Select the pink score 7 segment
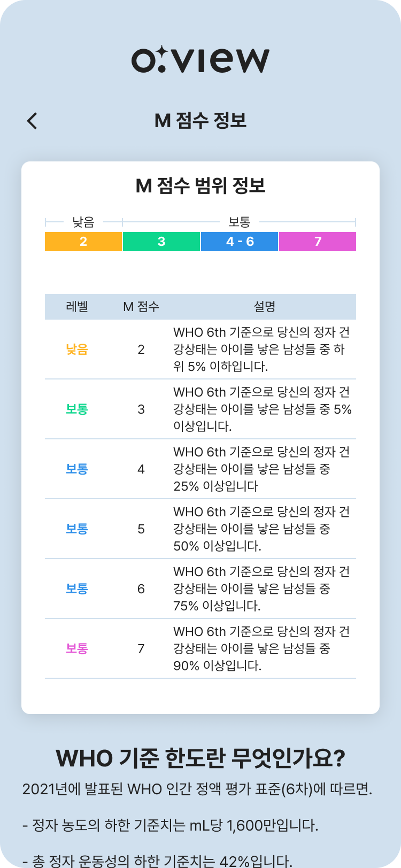401x868 pixels. [318, 242]
